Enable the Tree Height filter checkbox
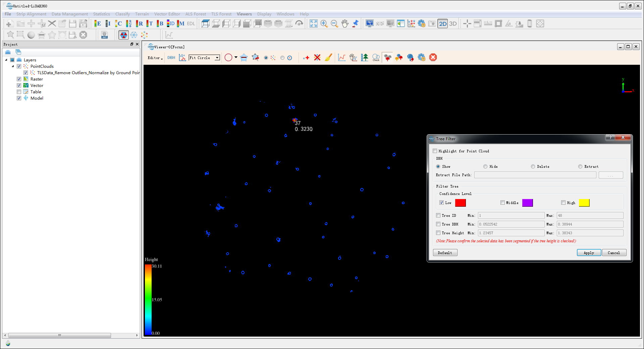 438,233
